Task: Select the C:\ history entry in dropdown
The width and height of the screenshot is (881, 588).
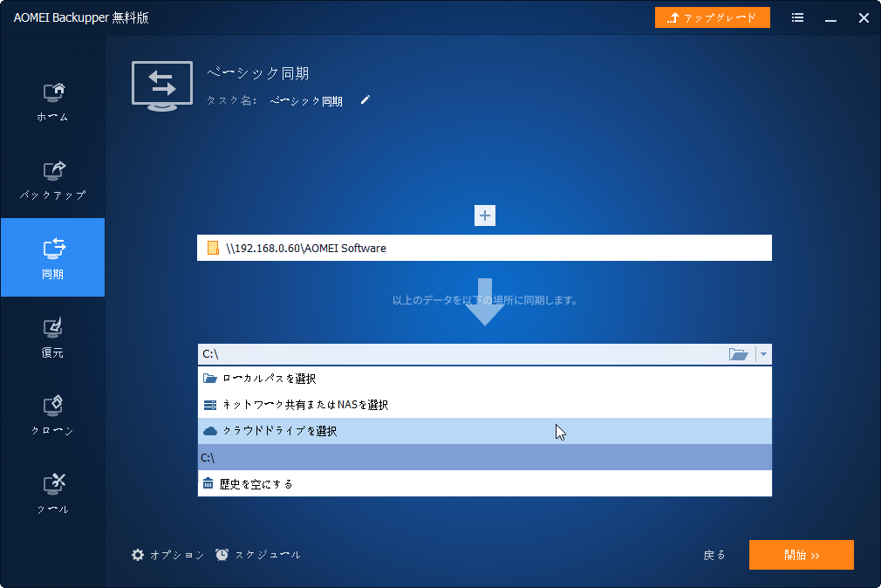Action: 485,458
